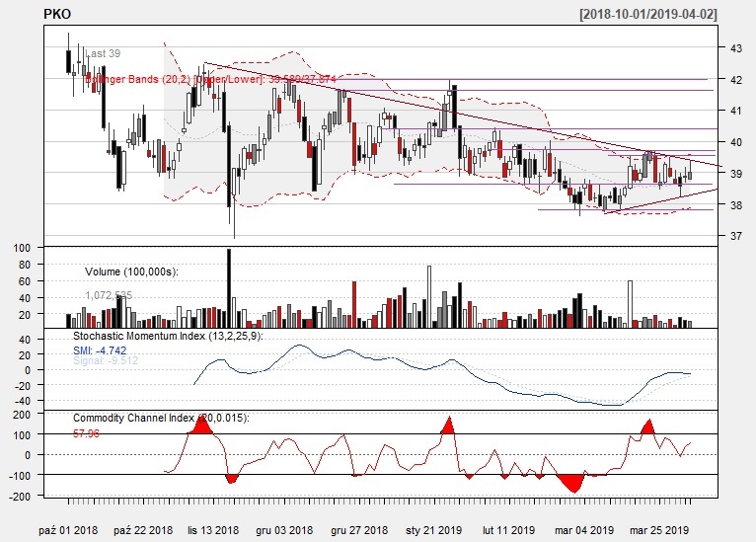
Task: Click the 'Volume (100,000s):' label
Action: coord(131,271)
